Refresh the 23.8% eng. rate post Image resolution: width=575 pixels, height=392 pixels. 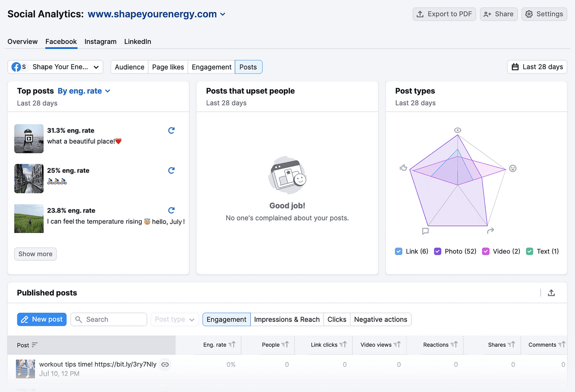pos(171,210)
